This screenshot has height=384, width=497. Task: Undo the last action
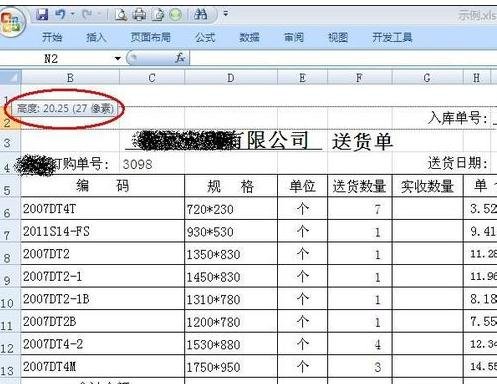coord(60,14)
